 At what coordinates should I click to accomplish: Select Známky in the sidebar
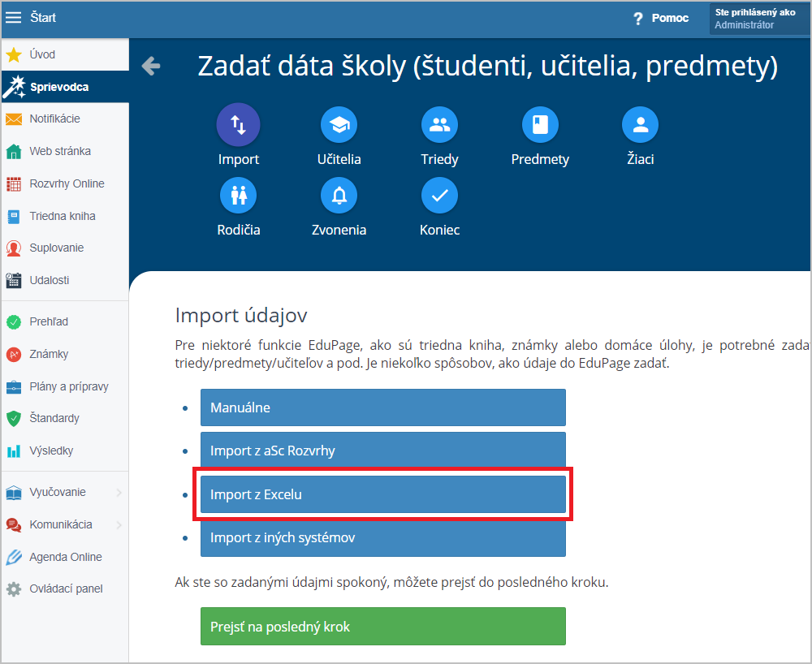49,354
